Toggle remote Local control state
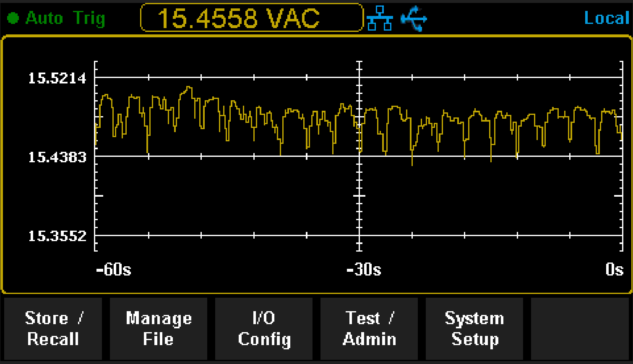The height and width of the screenshot is (364, 633). tap(606, 18)
